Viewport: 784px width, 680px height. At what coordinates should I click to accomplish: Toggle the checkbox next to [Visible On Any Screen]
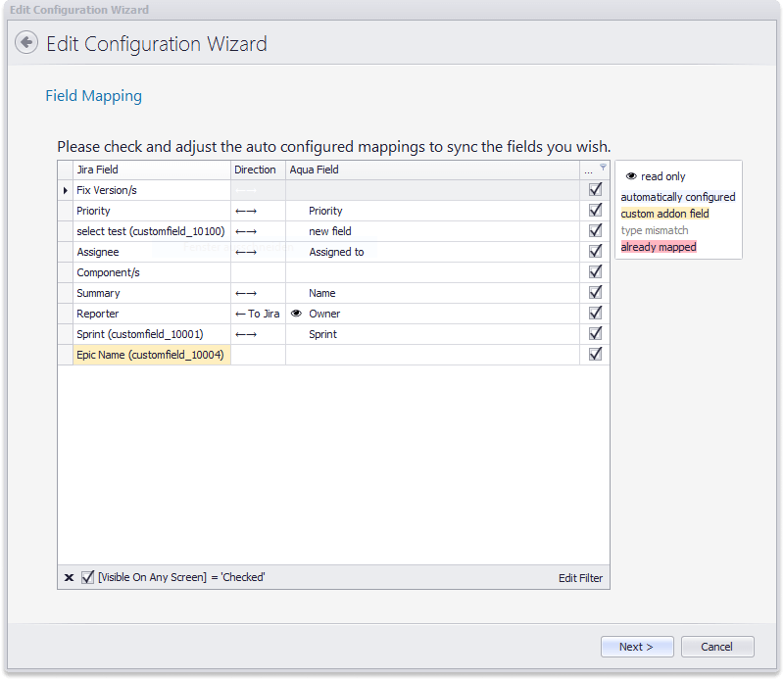click(87, 577)
